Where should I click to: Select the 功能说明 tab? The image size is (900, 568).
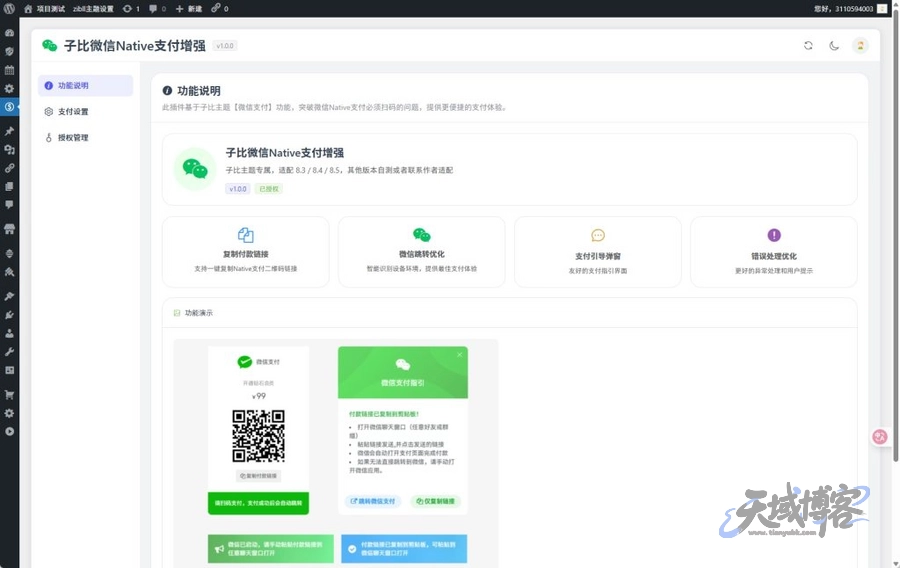[x=86, y=85]
